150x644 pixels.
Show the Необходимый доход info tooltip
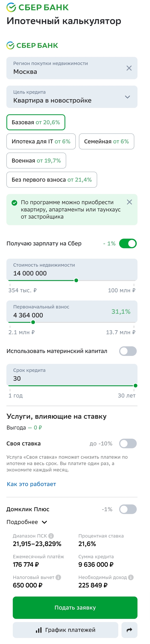point(131,578)
